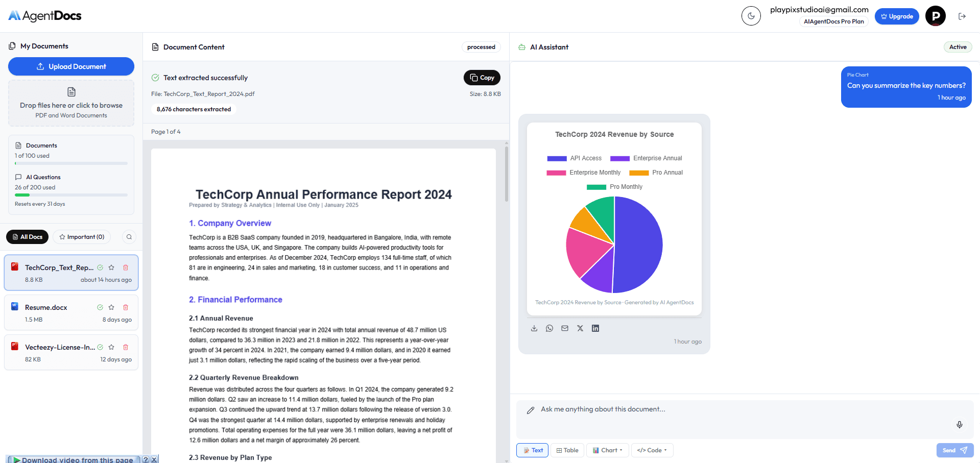Expand the Code dropdown

(652, 450)
